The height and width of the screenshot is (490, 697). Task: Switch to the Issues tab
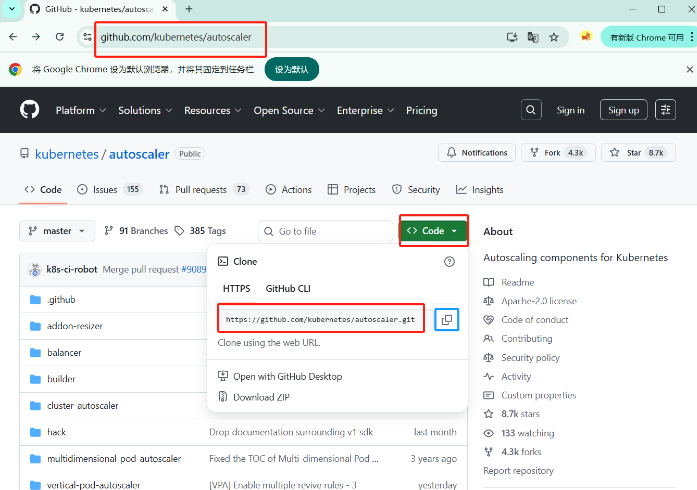tap(109, 190)
